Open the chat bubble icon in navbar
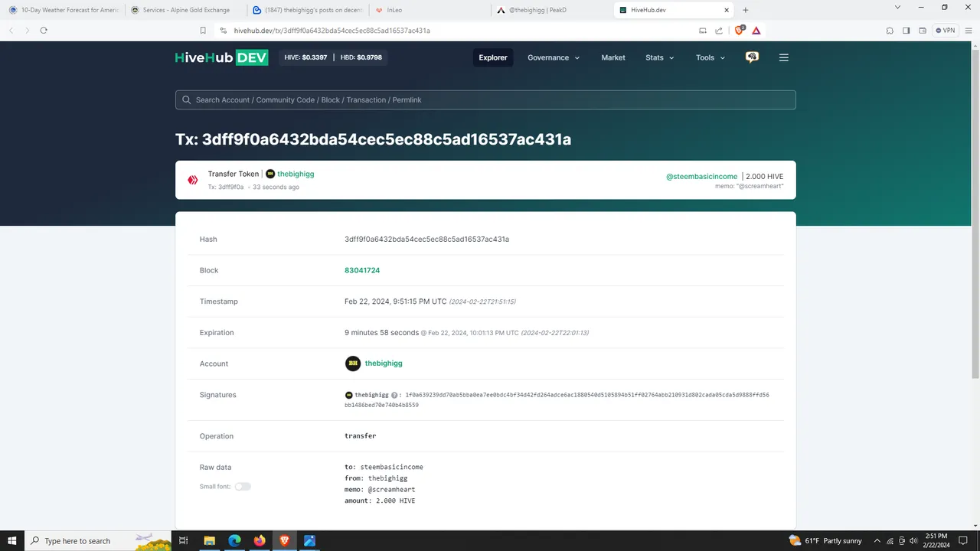 752,57
